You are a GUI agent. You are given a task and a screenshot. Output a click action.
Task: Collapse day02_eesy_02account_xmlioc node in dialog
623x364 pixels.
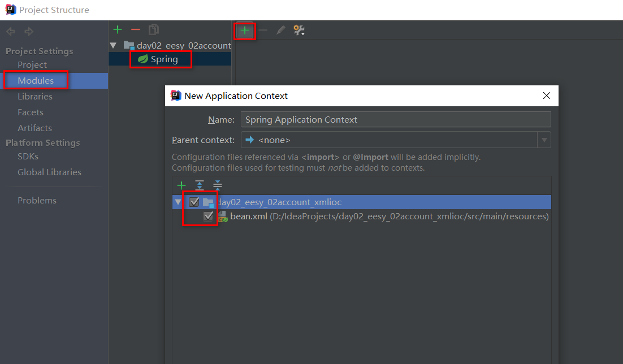tap(178, 202)
